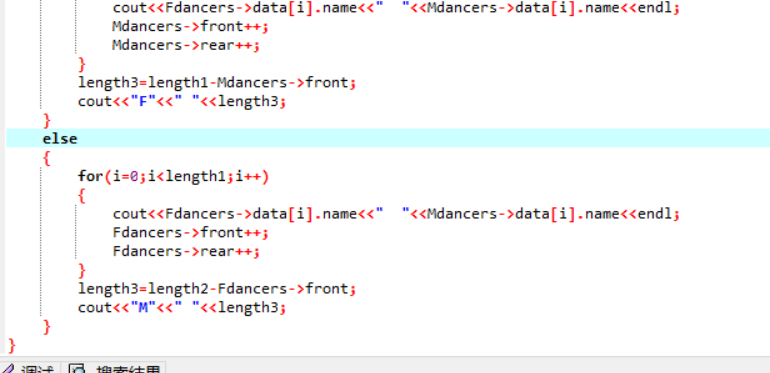770x373 pixels.
Task: Click the for(i=0;i<length1;i++) loop line
Action: pos(173,176)
